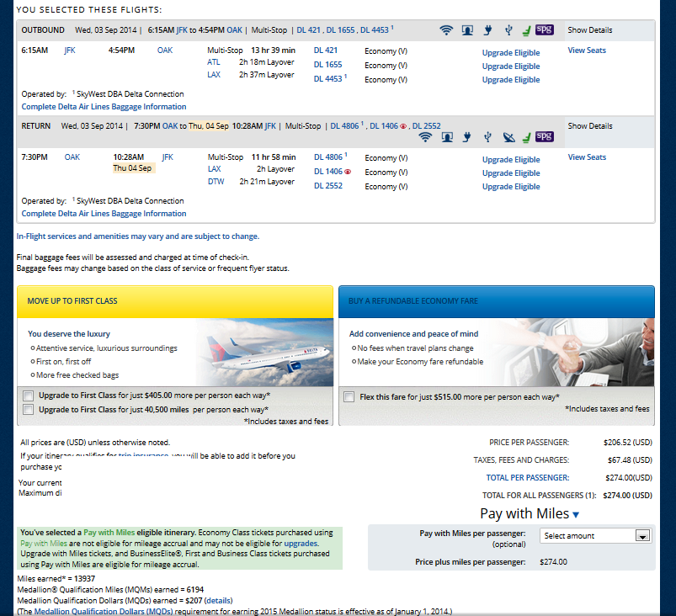Check Upgrade to First Class for 40,500 miles
This screenshot has width=676, height=616.
pyautogui.click(x=29, y=409)
